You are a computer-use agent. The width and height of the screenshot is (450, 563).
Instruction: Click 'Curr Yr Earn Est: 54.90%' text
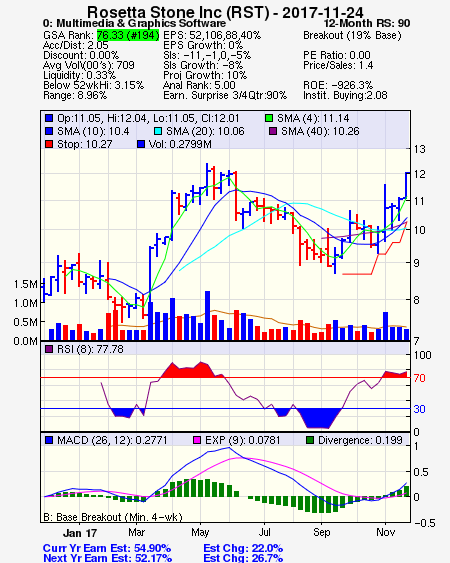pos(107,548)
